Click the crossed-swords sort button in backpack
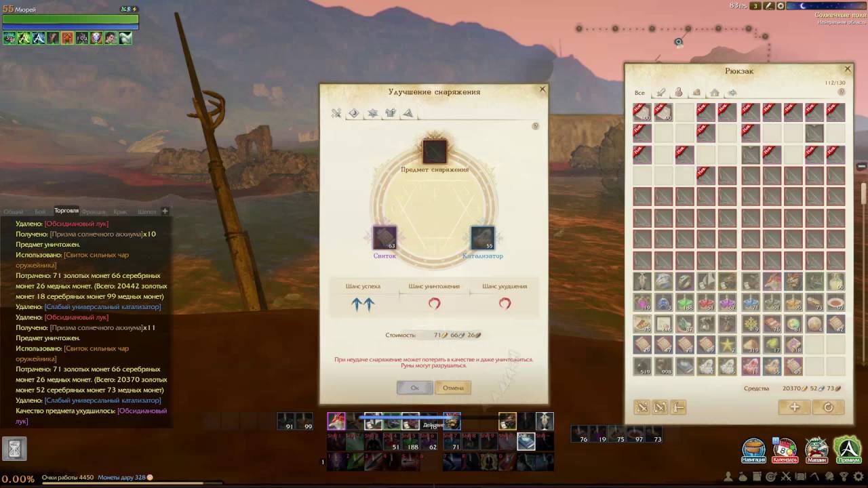The width and height of the screenshot is (868, 488). coord(642,407)
